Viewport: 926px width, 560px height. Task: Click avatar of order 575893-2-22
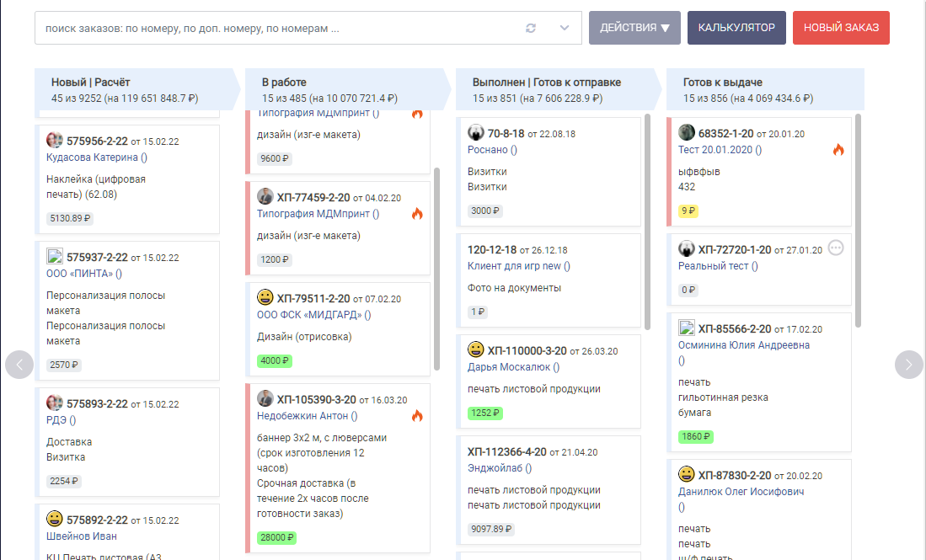[54, 403]
